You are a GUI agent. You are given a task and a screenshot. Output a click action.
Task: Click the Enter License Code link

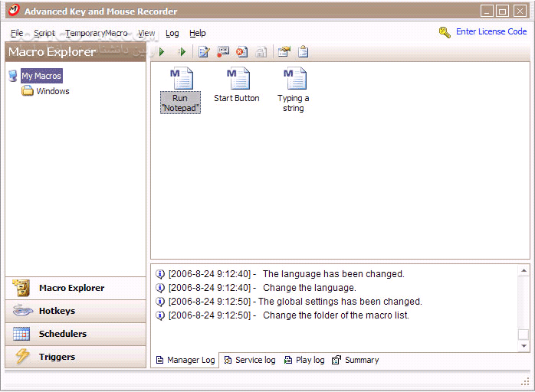pyautogui.click(x=491, y=31)
